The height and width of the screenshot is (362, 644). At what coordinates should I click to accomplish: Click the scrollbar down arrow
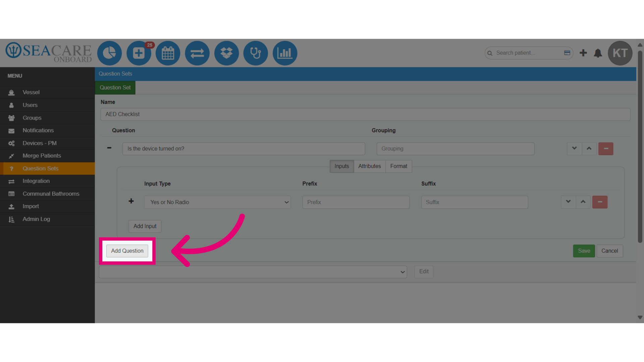coord(640,317)
